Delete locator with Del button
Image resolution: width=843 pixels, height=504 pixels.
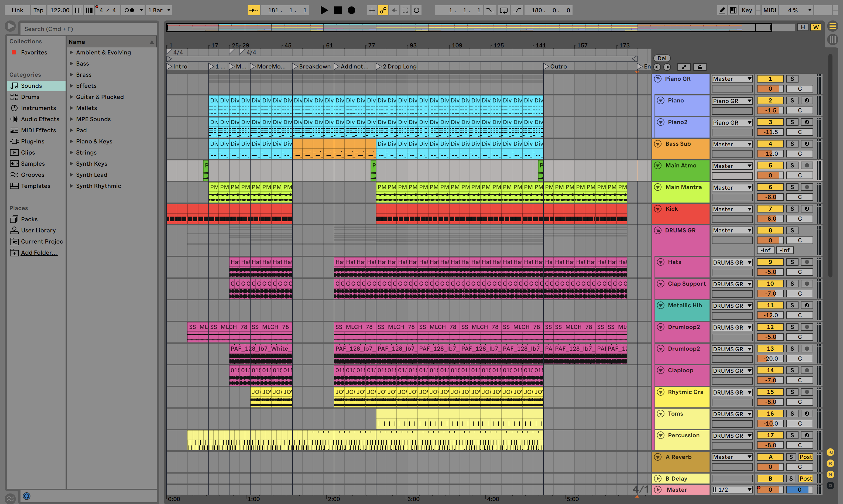(662, 58)
